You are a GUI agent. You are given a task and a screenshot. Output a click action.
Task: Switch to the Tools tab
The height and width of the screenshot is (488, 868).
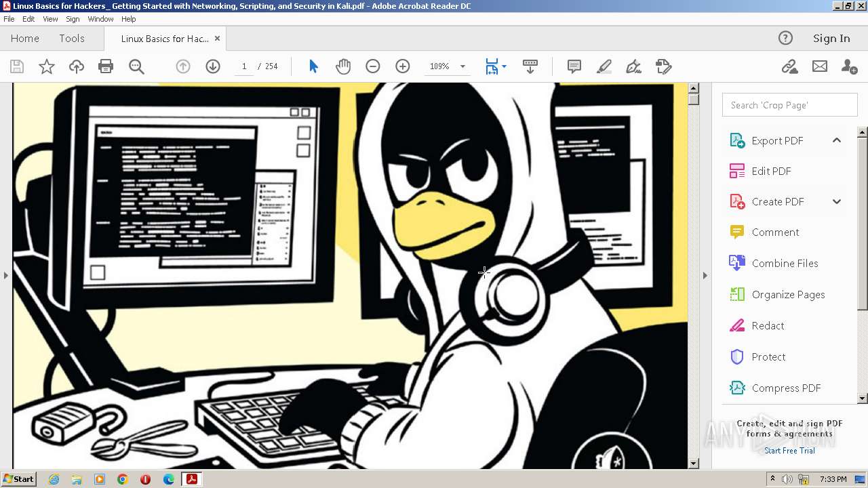(x=72, y=39)
